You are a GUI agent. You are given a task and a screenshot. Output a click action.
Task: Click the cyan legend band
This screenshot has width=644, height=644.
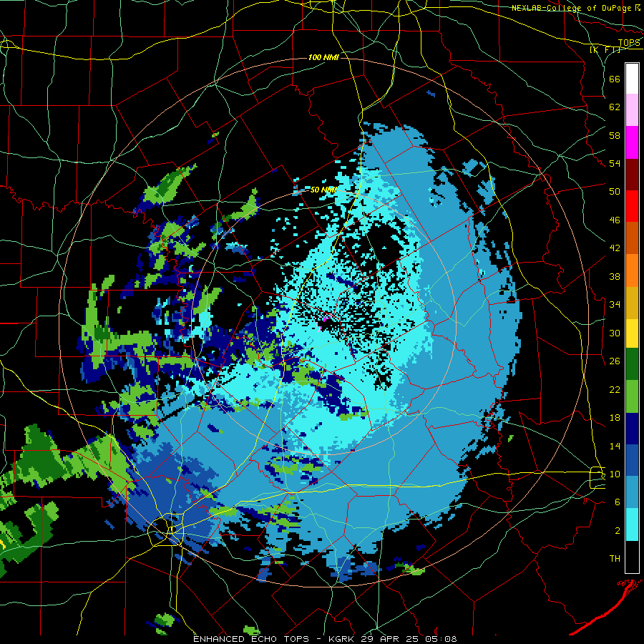[x=632, y=525]
